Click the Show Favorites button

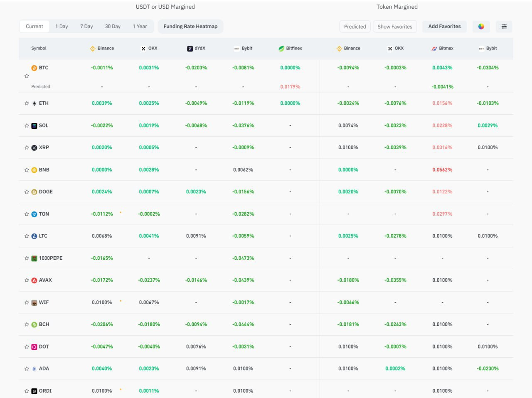click(x=395, y=27)
